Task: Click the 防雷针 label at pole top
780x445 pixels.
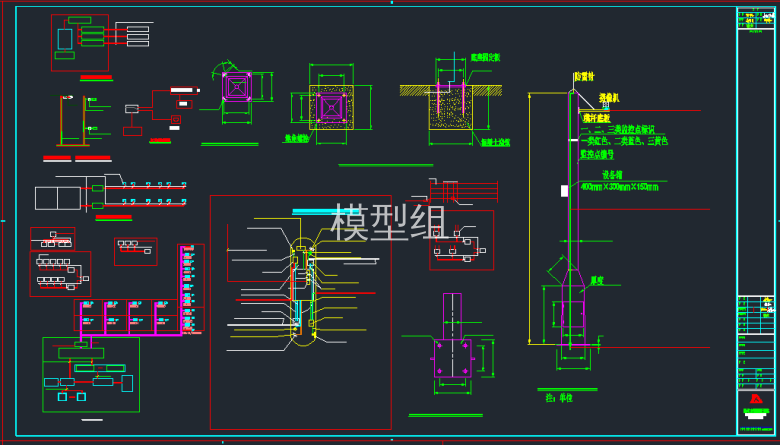Action: pyautogui.click(x=584, y=76)
